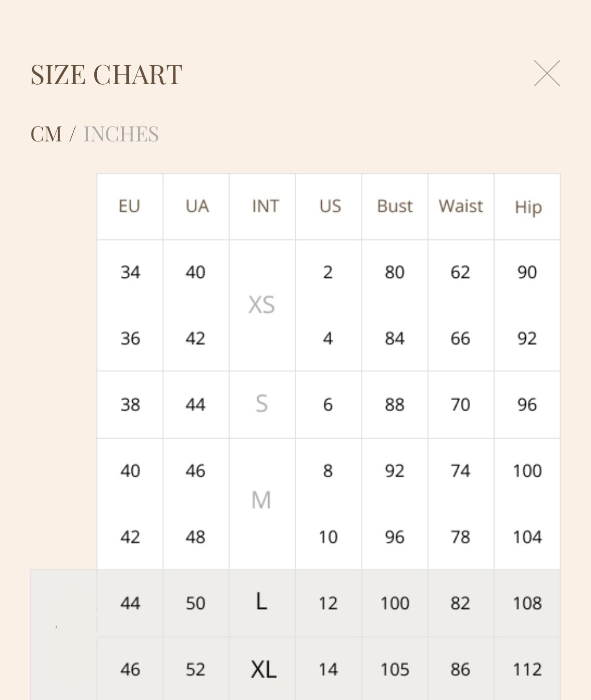Select the L size cell
This screenshot has width=591, height=700.
(x=261, y=602)
